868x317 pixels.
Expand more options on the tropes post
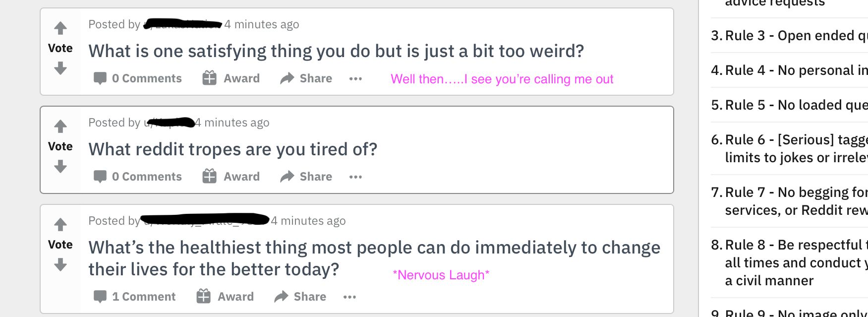pos(355,177)
